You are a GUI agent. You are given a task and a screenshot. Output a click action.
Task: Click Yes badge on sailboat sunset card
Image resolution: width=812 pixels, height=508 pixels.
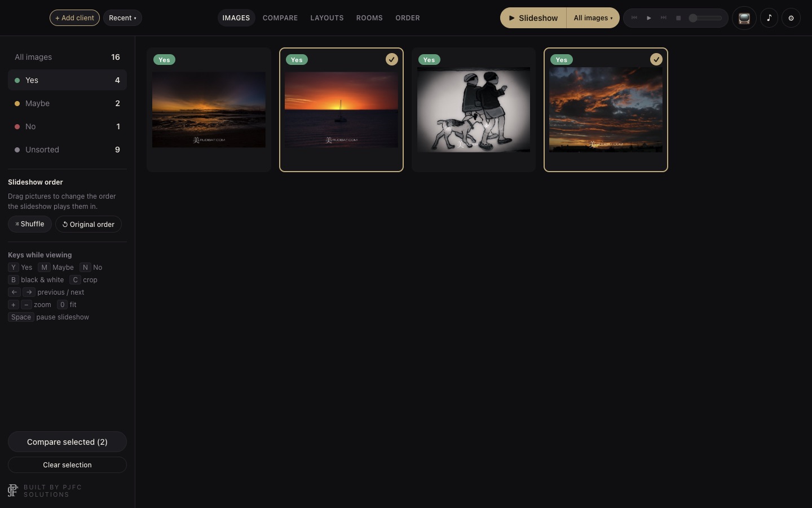click(x=297, y=60)
